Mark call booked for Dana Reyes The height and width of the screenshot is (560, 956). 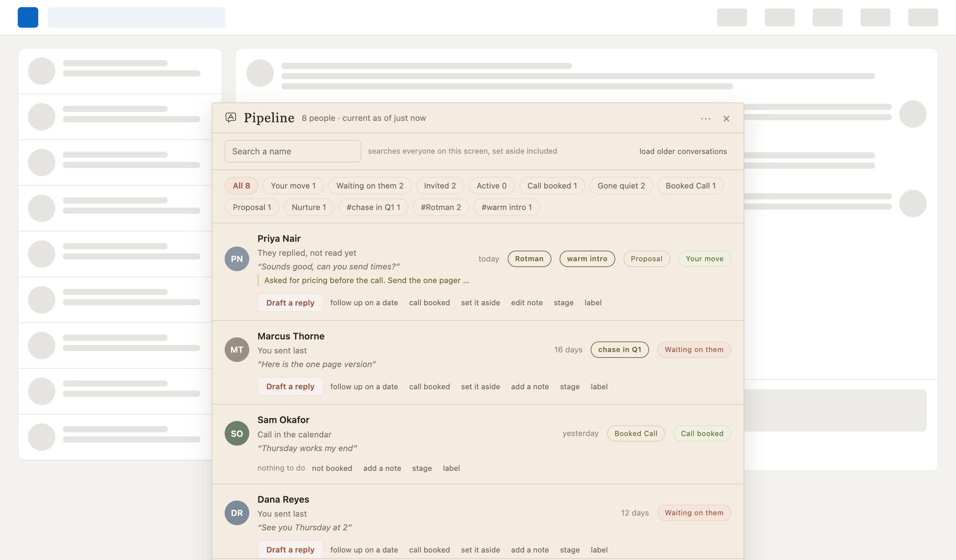pyautogui.click(x=429, y=550)
